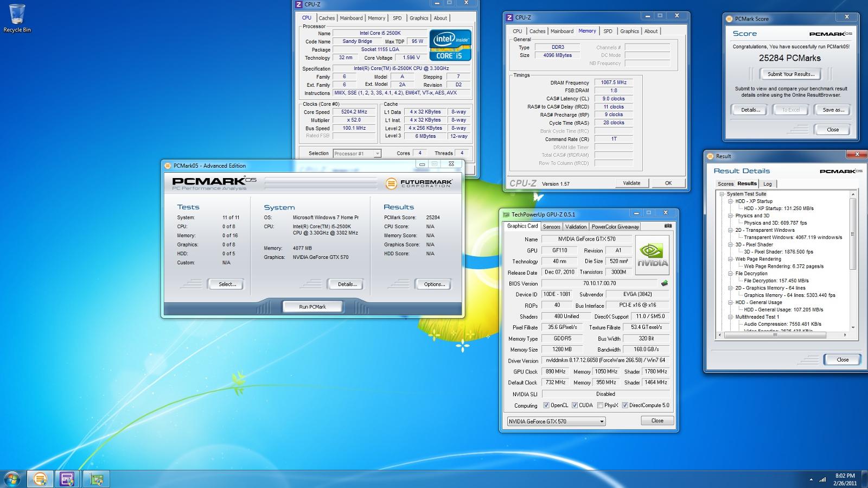
Task: Toggle the OpenCL checkbox in GPU-Z
Action: tap(546, 405)
